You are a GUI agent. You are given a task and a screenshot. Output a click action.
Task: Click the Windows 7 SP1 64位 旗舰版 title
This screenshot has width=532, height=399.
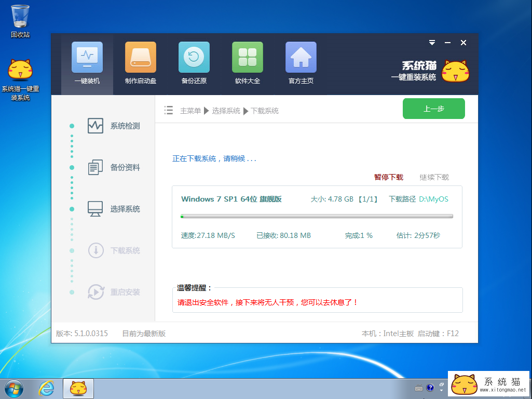[x=231, y=199]
